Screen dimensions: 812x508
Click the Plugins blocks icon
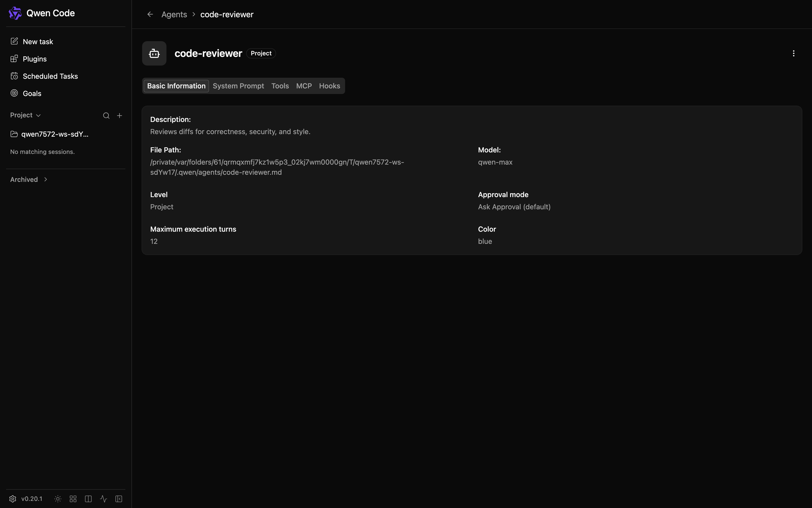[x=14, y=59]
